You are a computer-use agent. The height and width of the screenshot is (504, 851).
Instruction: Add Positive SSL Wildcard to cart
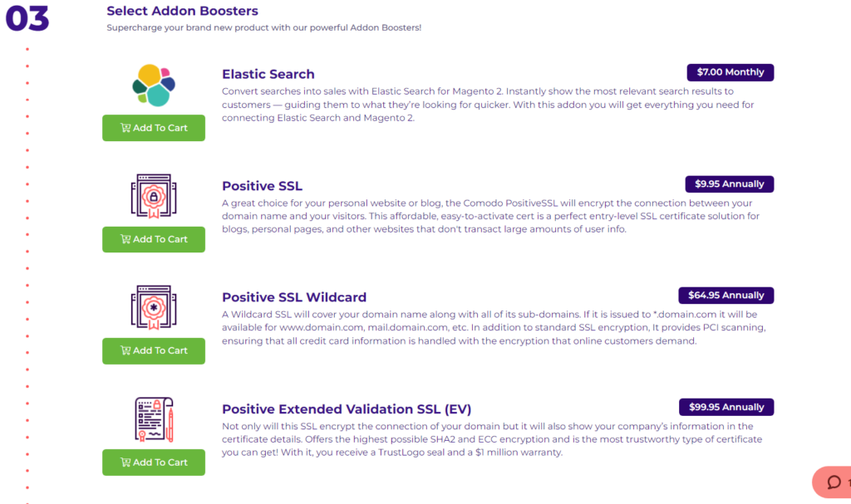153,350
